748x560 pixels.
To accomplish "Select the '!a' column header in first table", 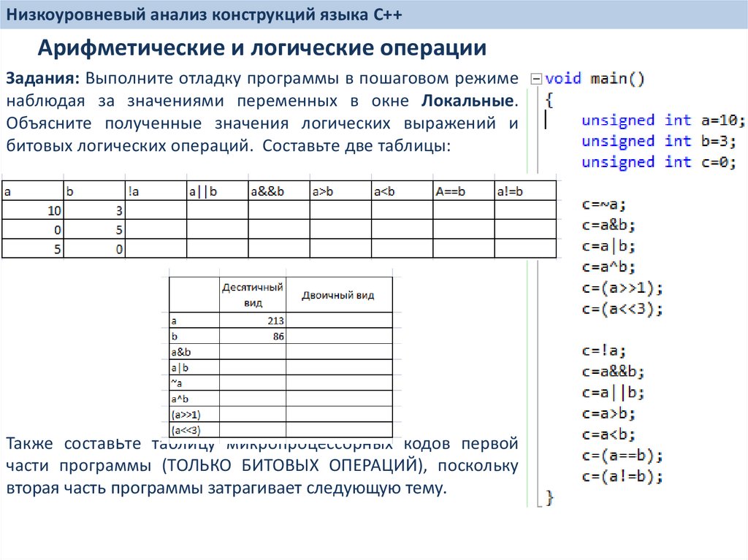I will pyautogui.click(x=156, y=192).
